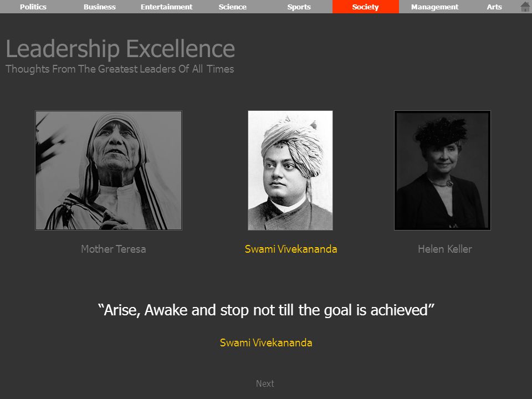Click Mother Teresa's portrait

coord(109,170)
